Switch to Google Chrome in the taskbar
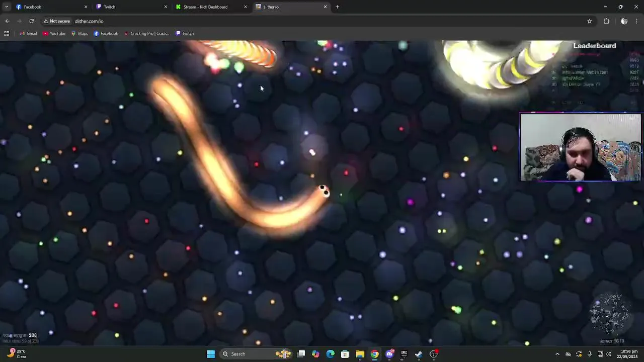The height and width of the screenshot is (362, 644). [375, 354]
